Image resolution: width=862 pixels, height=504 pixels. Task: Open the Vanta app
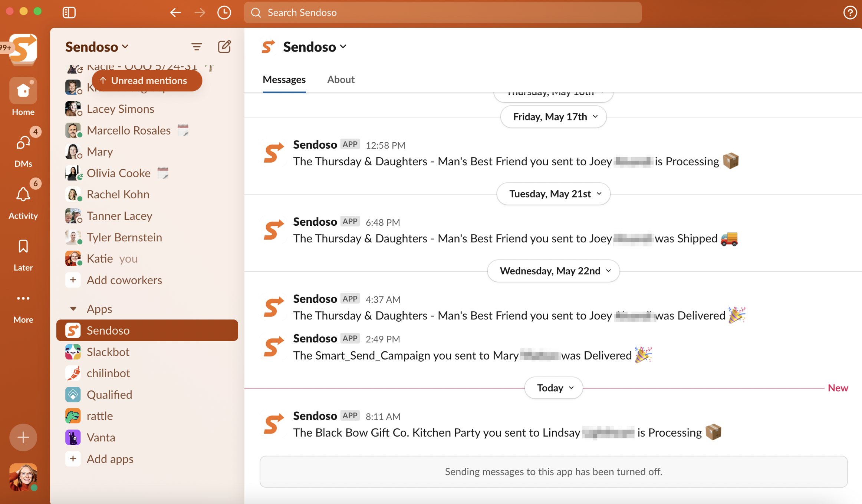click(x=147, y=437)
